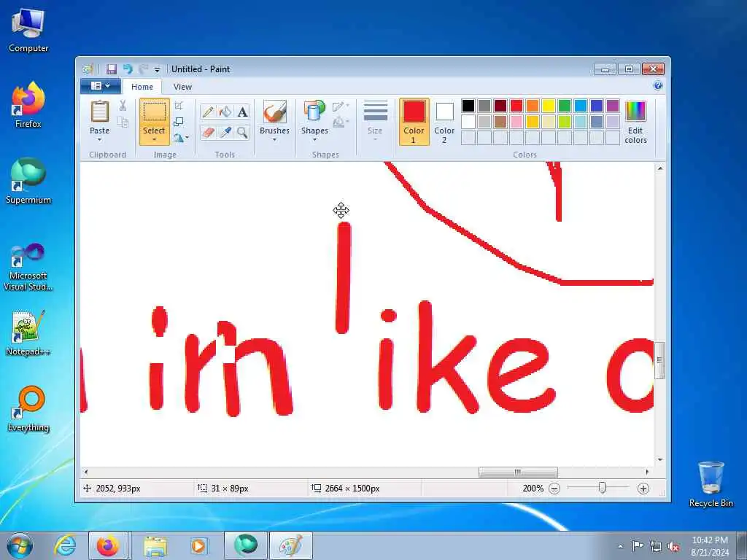Click the volume icon in system tray
The image size is (747, 560).
coord(673,546)
